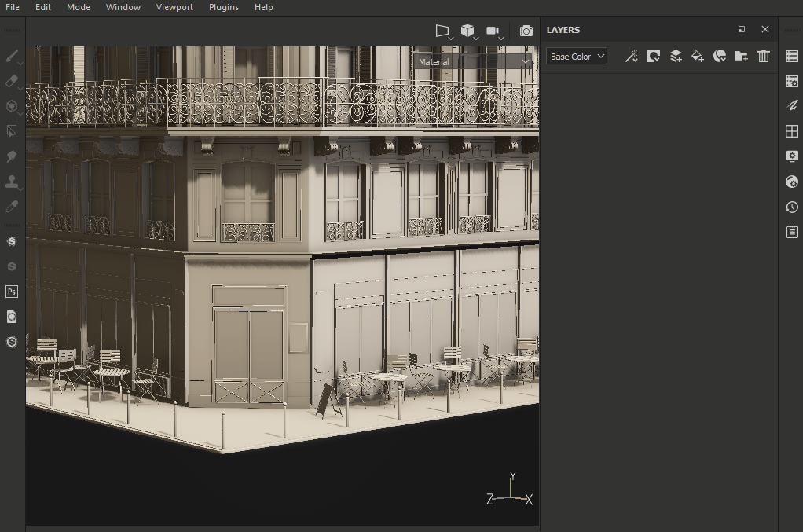Select the Eraser tool
The height and width of the screenshot is (532, 803).
(12, 81)
